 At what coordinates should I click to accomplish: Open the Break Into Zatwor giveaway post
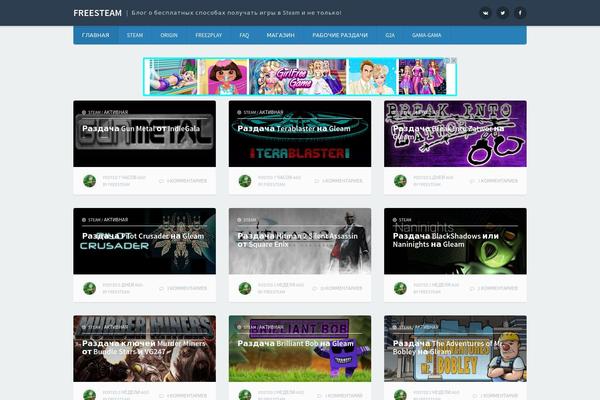point(448,132)
